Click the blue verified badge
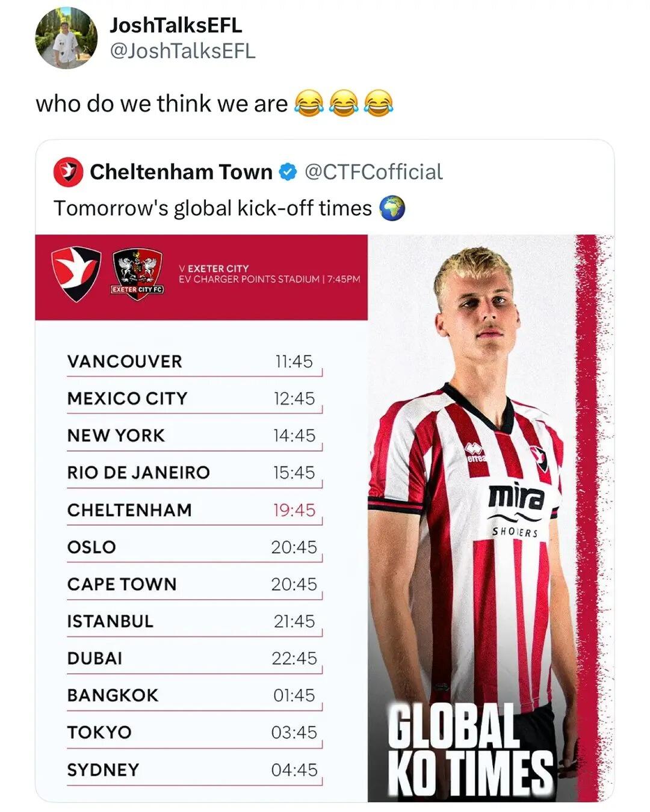This screenshot has width=650, height=812. [x=288, y=172]
